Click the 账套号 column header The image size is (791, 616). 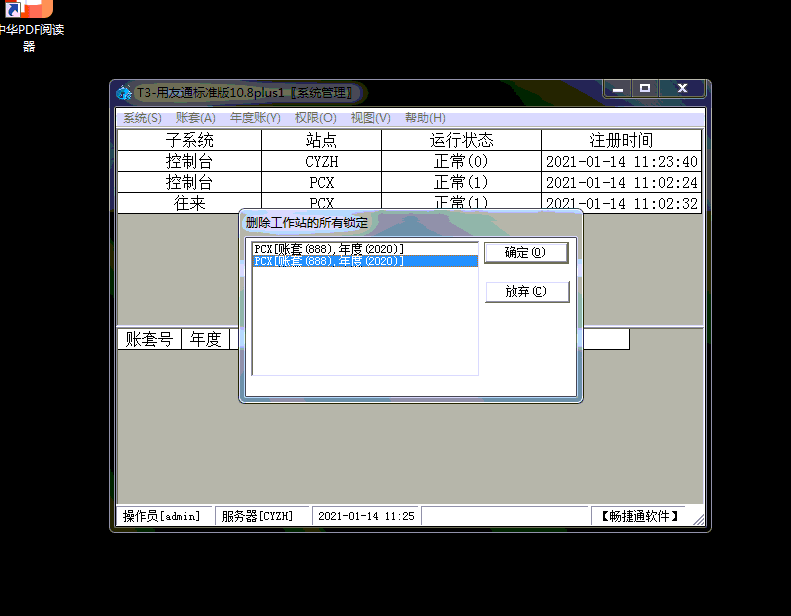pos(149,339)
